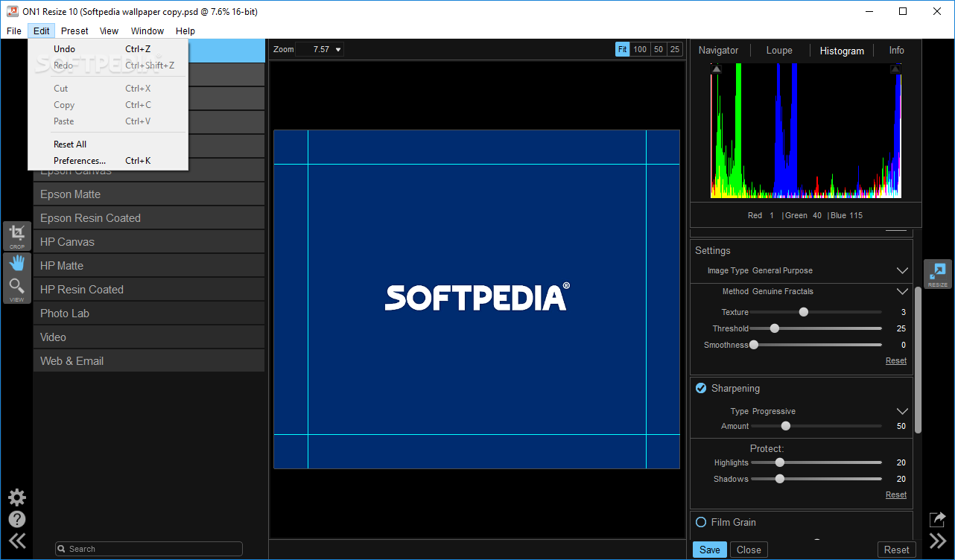Expand Epson Resin Coated presets
Viewport: 955px width, 560px height.
pyautogui.click(x=149, y=218)
